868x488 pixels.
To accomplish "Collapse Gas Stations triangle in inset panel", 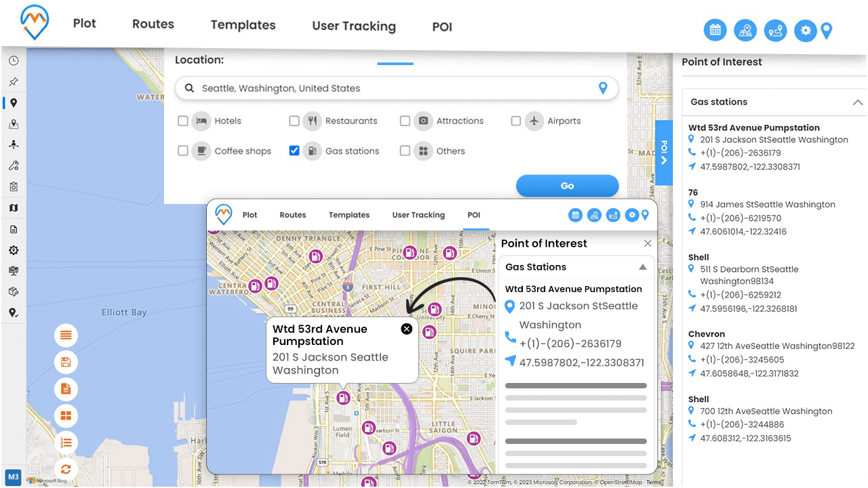I will coord(642,267).
